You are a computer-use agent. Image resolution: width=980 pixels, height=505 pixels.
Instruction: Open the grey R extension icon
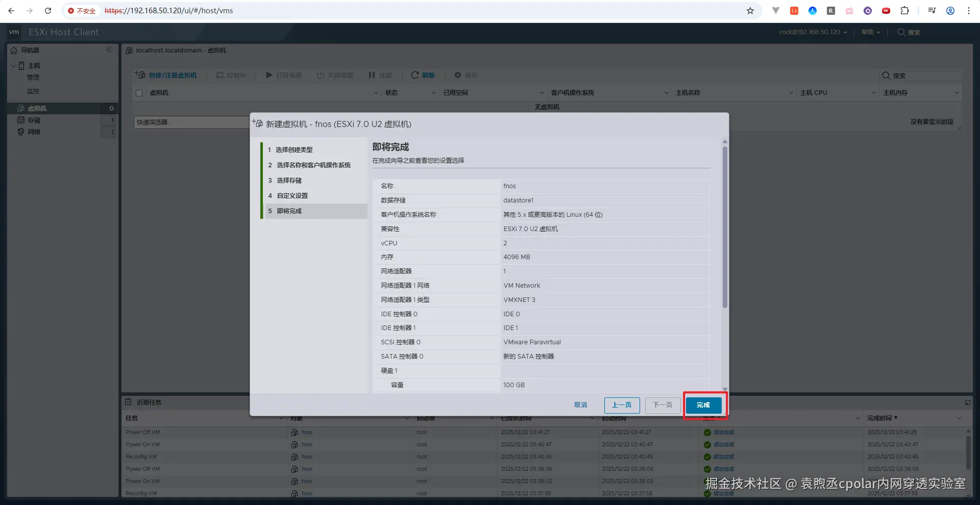[x=831, y=11]
